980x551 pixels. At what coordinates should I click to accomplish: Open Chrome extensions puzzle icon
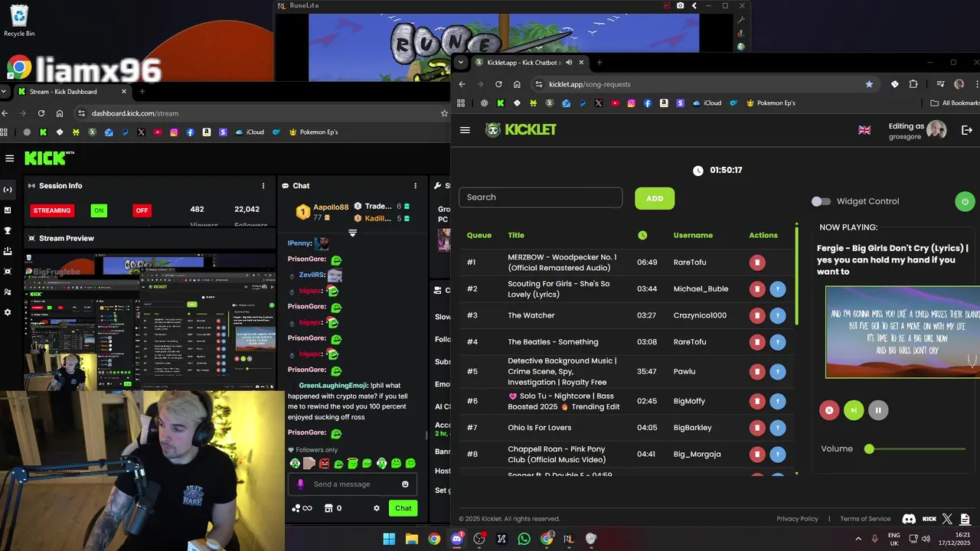[x=913, y=84]
